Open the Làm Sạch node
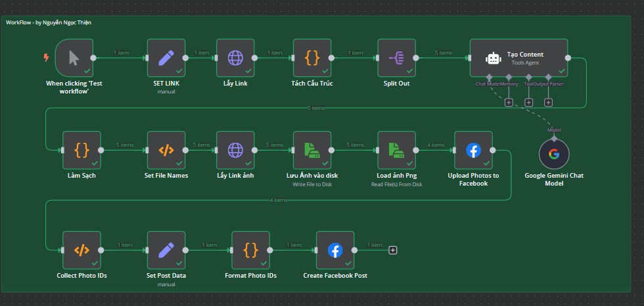644x306 pixels. (81, 151)
